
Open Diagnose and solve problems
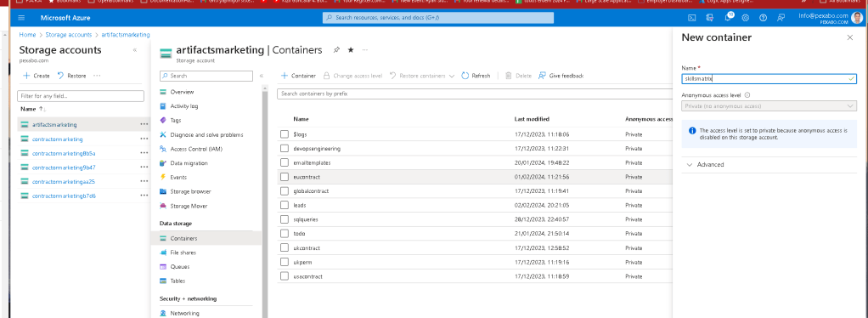(206, 134)
